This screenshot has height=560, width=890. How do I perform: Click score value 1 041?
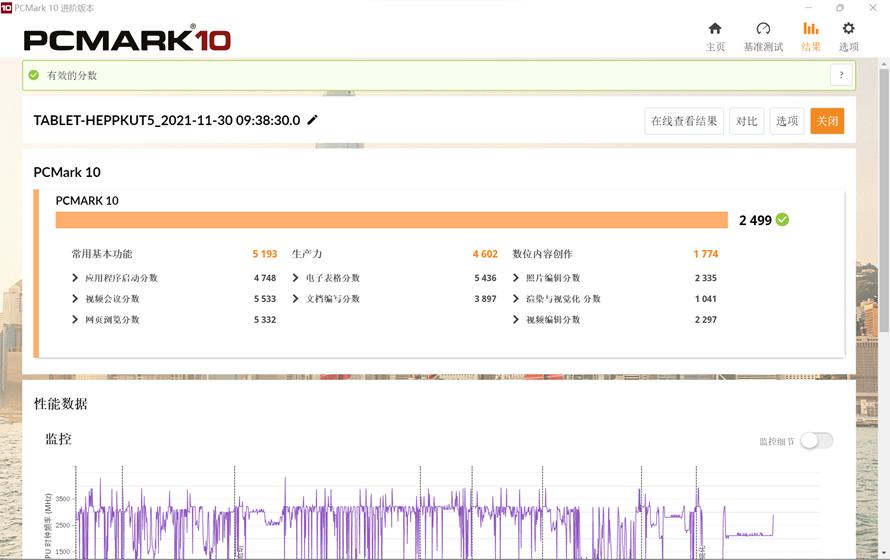(706, 298)
